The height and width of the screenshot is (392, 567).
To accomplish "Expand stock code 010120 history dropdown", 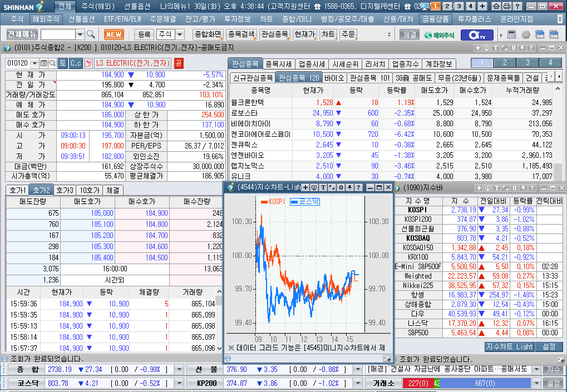I will coord(34,63).
